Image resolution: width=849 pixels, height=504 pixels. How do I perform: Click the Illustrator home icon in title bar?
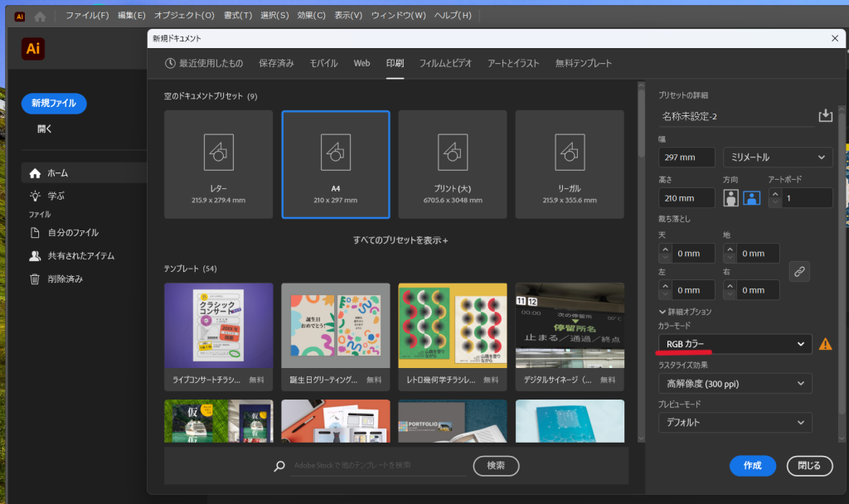(40, 16)
